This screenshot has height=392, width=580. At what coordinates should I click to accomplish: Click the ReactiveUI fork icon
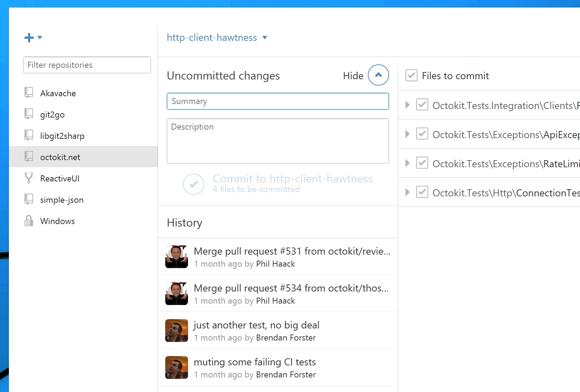click(29, 178)
